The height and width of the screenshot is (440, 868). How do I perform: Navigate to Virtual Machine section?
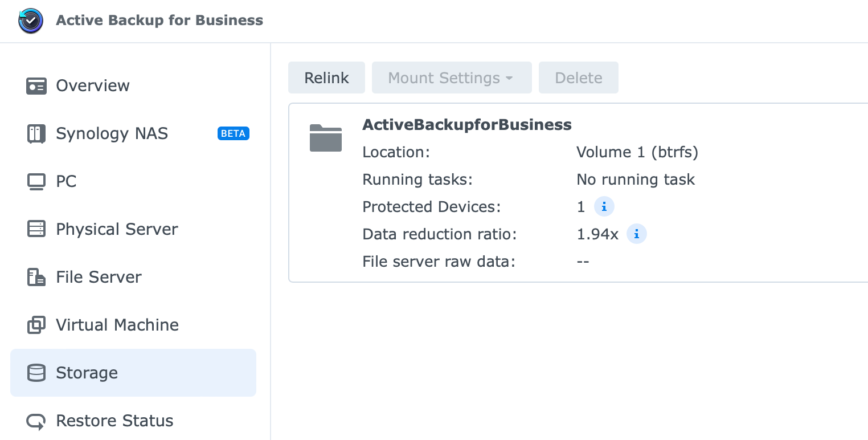tap(133, 325)
